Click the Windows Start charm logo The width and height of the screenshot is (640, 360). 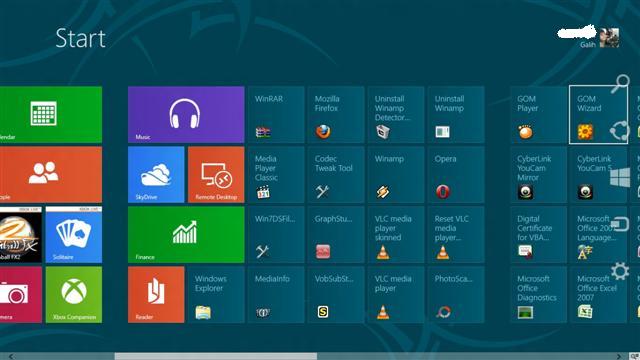tap(620, 178)
